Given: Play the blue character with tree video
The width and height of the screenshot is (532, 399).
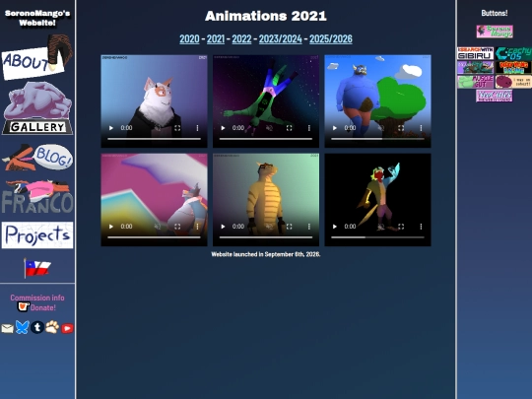Looking at the screenshot, I should click(335, 128).
